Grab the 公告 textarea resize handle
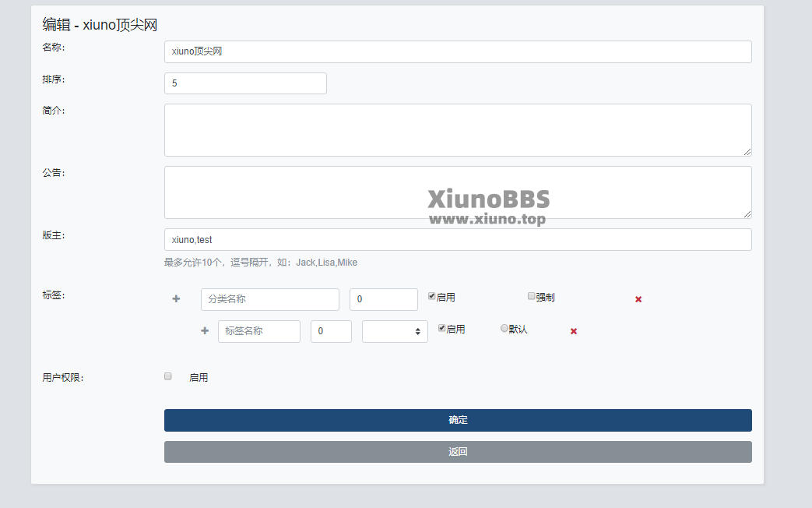The width and height of the screenshot is (812, 508). 747,214
